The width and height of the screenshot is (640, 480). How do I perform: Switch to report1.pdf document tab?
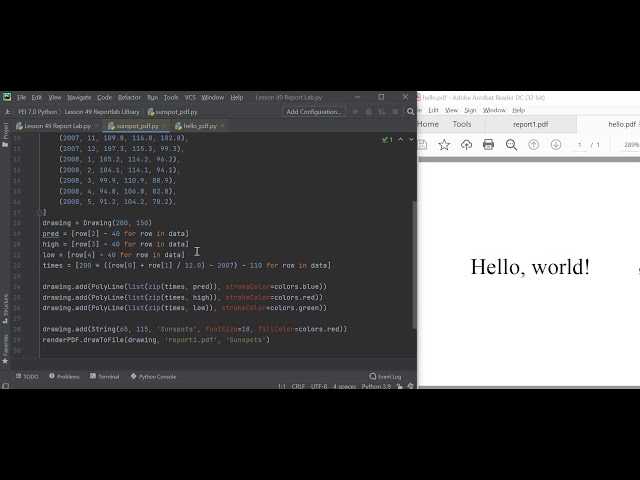click(531, 124)
